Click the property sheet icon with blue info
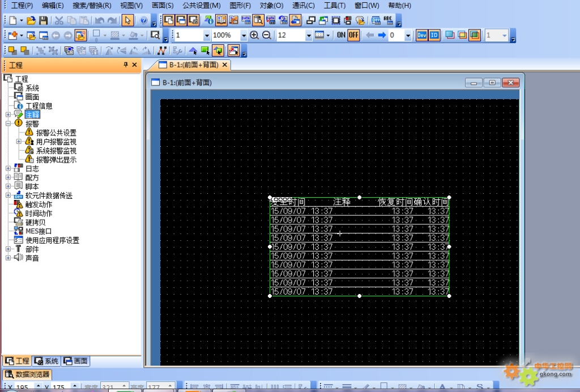 209,20
